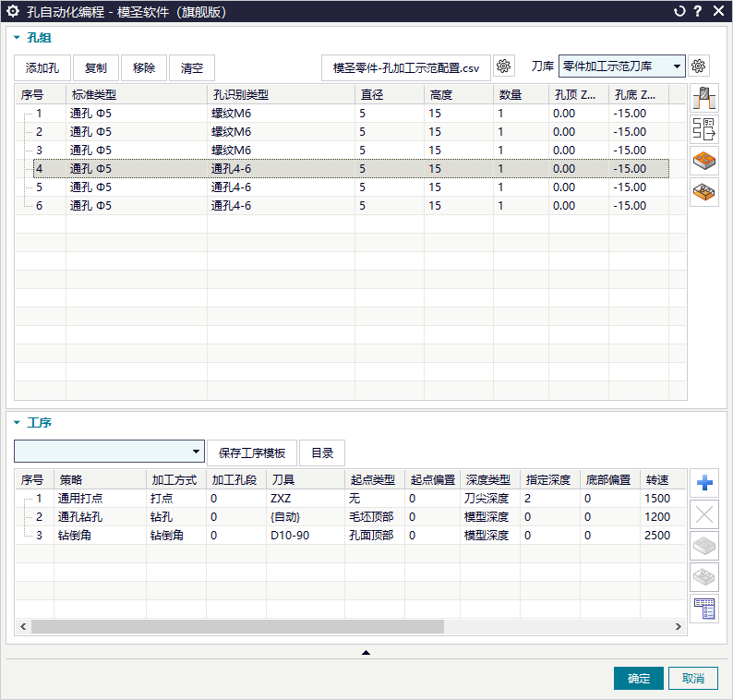Select hole row 1 螺纹M6
Viewport: 733px width, 700px height.
point(351,114)
